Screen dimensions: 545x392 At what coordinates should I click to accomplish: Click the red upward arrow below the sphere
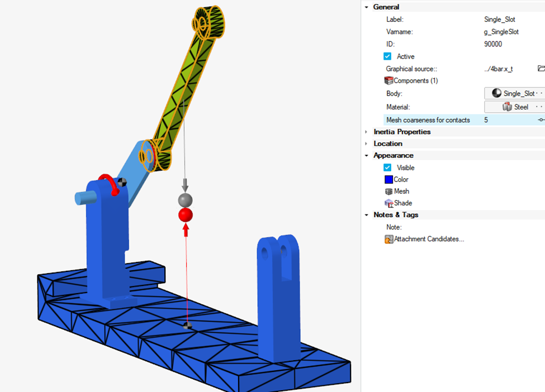click(x=186, y=230)
